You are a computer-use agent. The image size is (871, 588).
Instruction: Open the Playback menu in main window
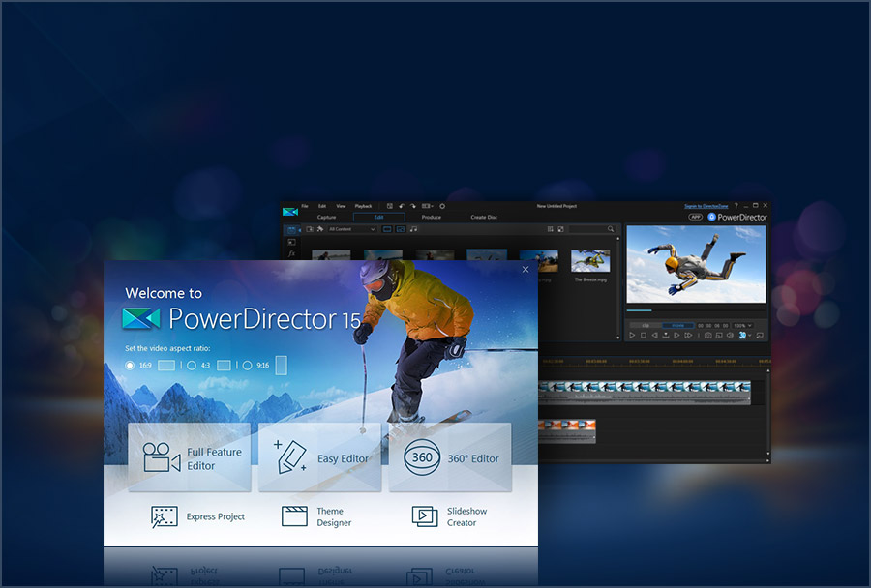(363, 206)
